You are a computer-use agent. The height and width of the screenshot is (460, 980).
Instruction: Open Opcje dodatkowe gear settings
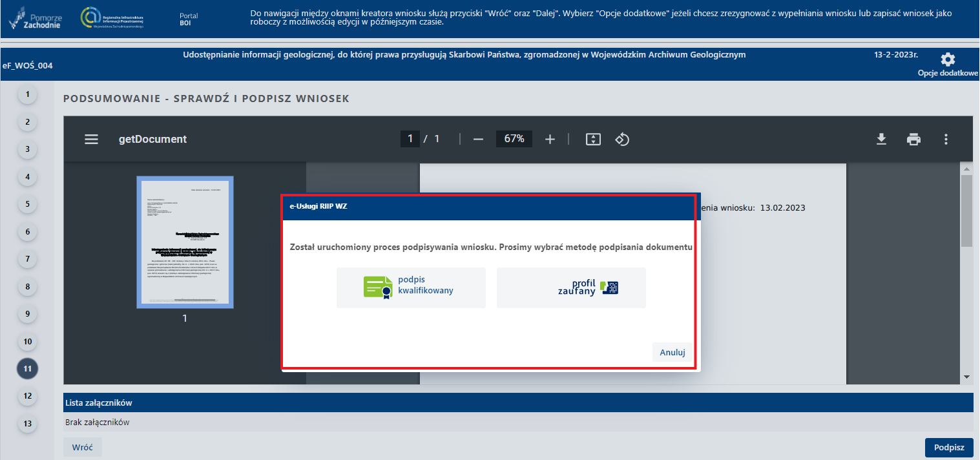pyautogui.click(x=947, y=60)
